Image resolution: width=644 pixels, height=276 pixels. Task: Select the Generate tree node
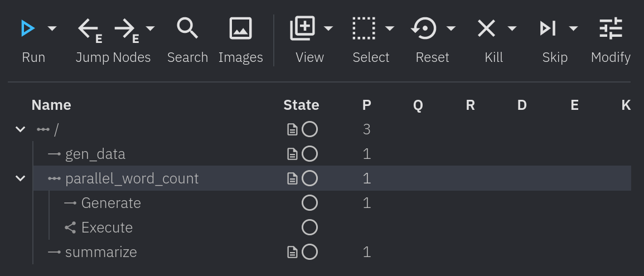coord(111,203)
